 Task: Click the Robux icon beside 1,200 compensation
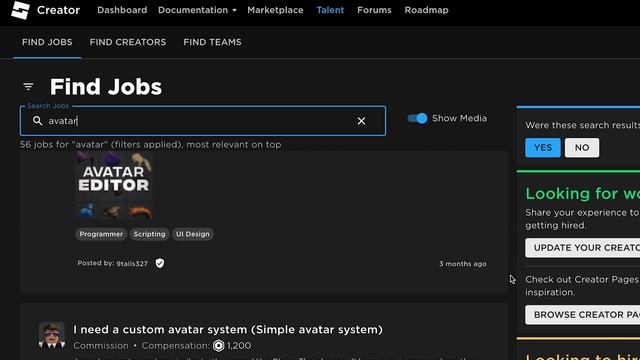pyautogui.click(x=218, y=346)
